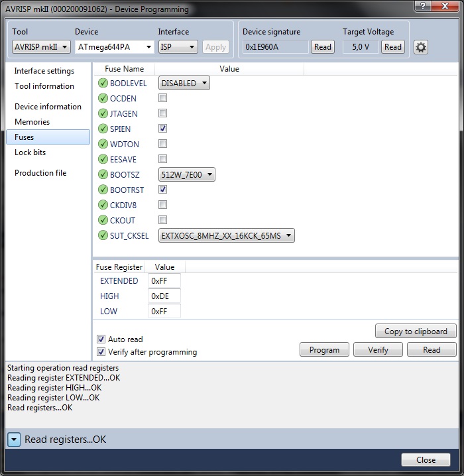Image resolution: width=464 pixels, height=476 pixels.
Task: Click the SUT_CKSEL fuse name label
Action: coord(129,236)
